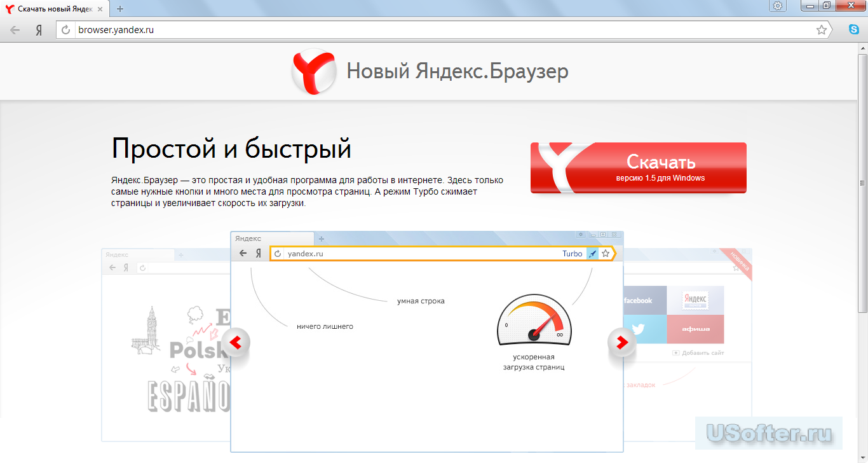Open the Skype extension icon
868x463 pixels.
tap(855, 29)
